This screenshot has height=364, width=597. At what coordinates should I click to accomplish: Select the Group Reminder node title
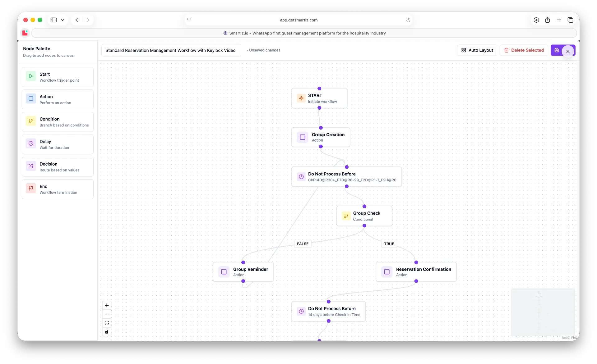[251, 269]
